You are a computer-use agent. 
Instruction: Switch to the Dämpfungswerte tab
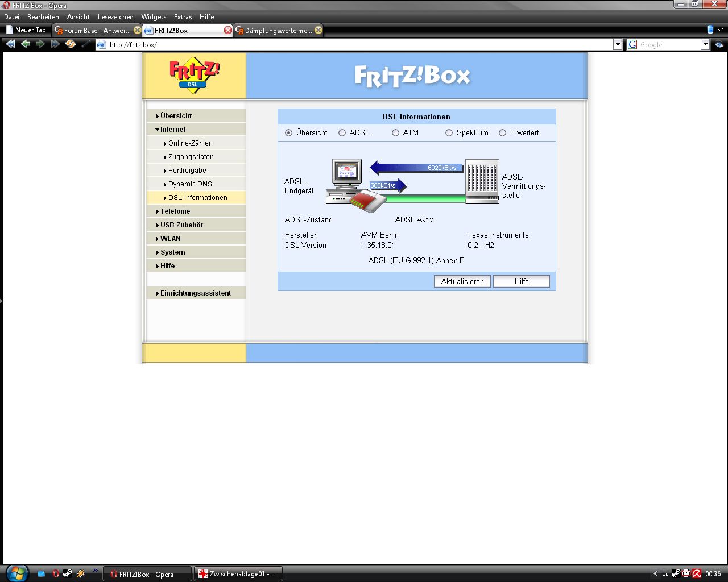click(x=279, y=30)
